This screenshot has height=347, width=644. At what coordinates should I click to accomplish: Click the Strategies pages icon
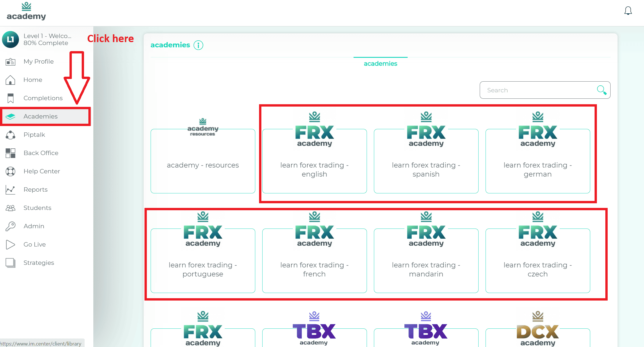click(x=10, y=263)
